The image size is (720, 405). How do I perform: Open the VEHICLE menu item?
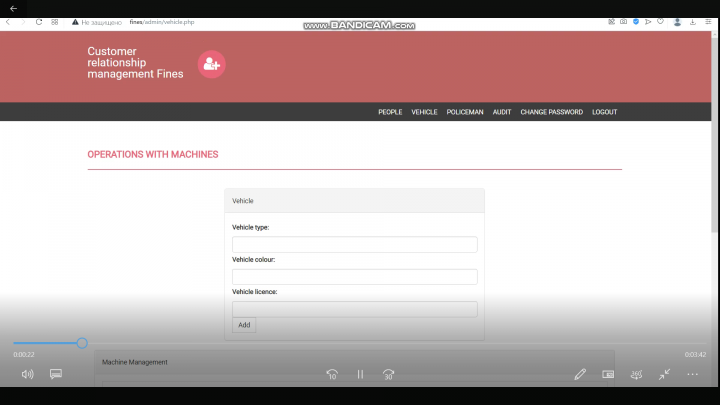pyautogui.click(x=424, y=112)
